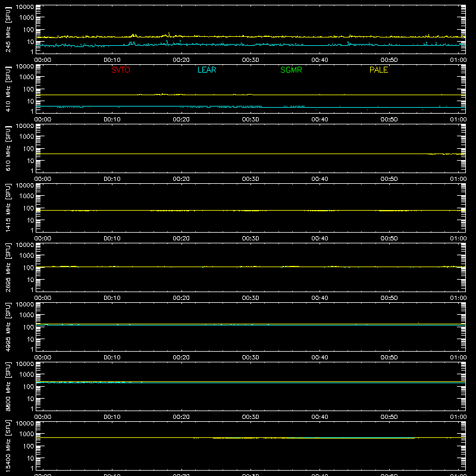Click the 10000 y-axis label of 4995 MHz plot
476x476 pixels.
[x=25, y=305]
